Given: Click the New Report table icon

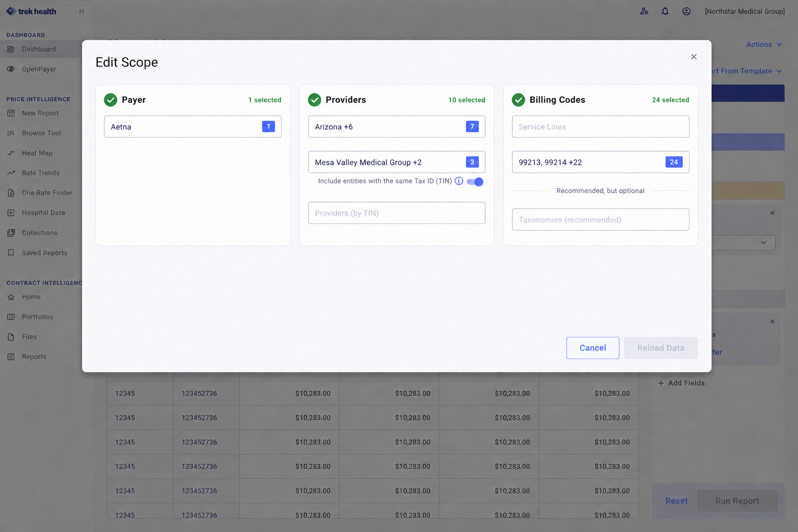Looking at the screenshot, I should 11,113.
